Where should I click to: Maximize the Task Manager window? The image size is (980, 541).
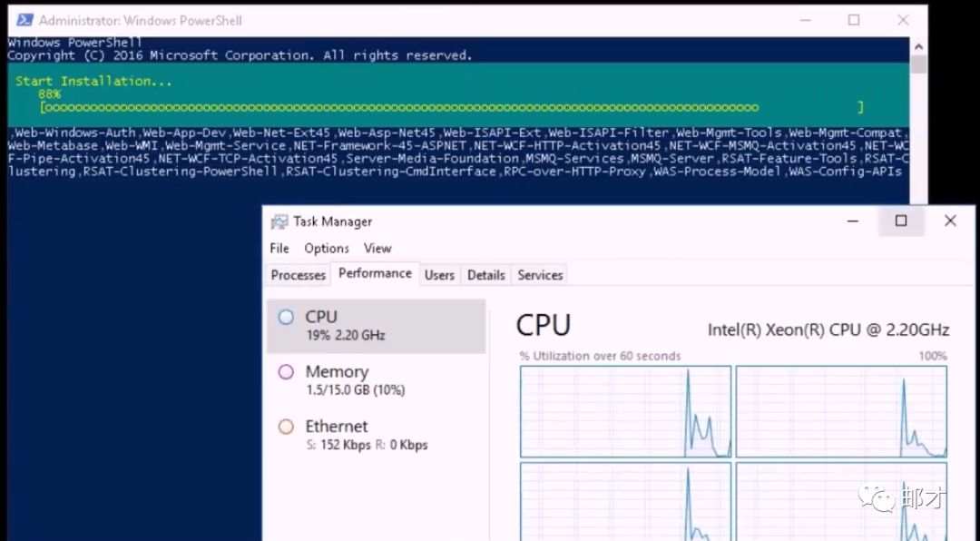pyautogui.click(x=901, y=221)
